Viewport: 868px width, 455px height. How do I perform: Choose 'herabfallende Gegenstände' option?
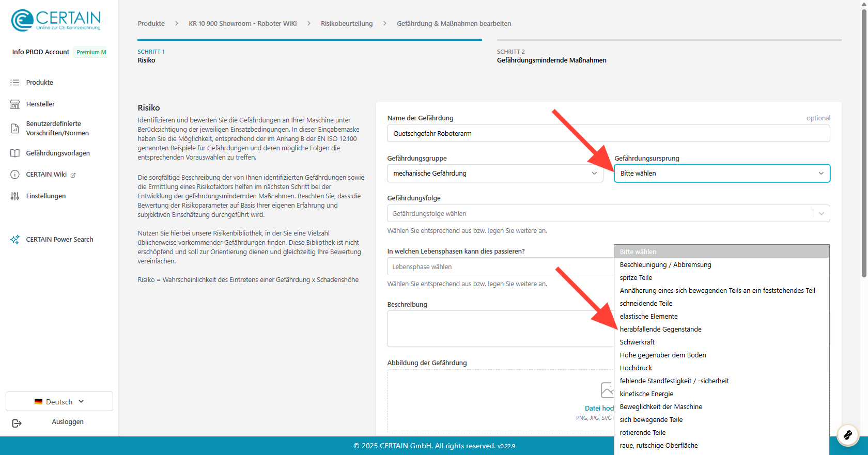tap(722, 329)
